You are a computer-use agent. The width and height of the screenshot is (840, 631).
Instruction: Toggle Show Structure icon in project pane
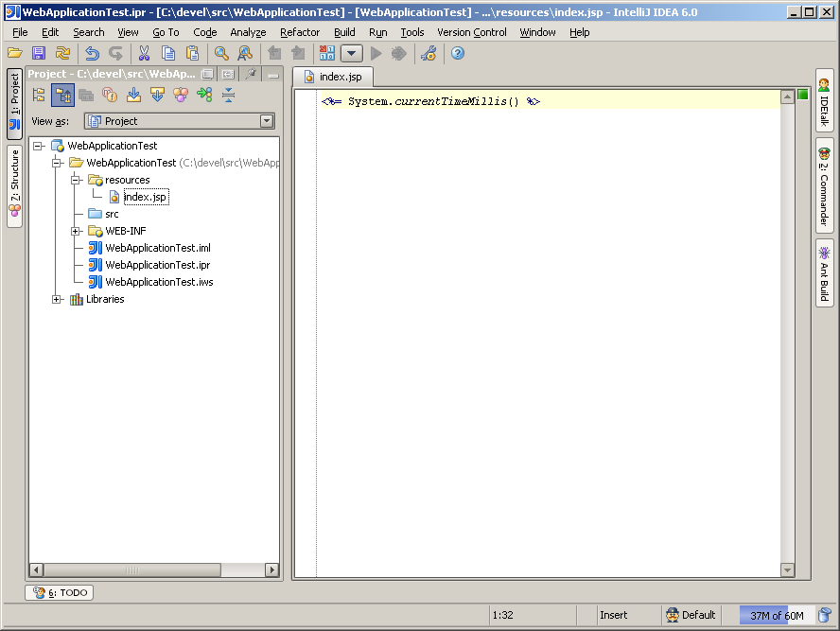[181, 96]
